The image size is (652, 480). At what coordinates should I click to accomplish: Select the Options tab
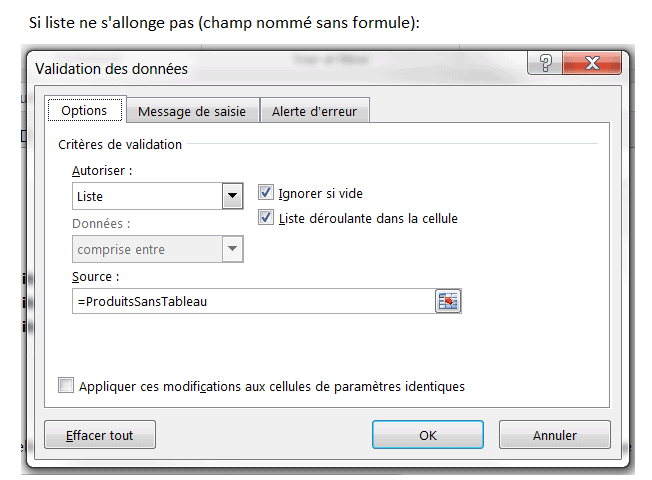tap(84, 111)
